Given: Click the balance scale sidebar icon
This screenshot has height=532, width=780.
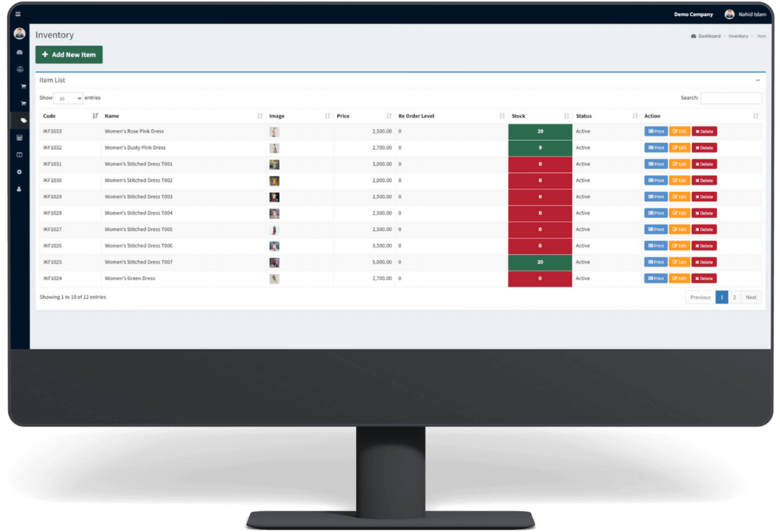Looking at the screenshot, I should point(19,70).
